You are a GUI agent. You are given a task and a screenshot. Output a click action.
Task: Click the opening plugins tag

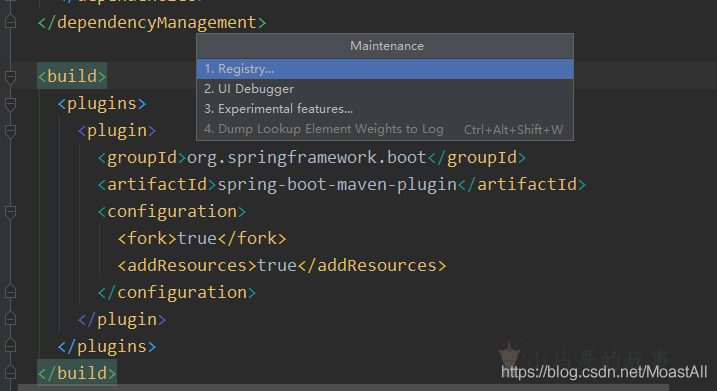(x=102, y=104)
